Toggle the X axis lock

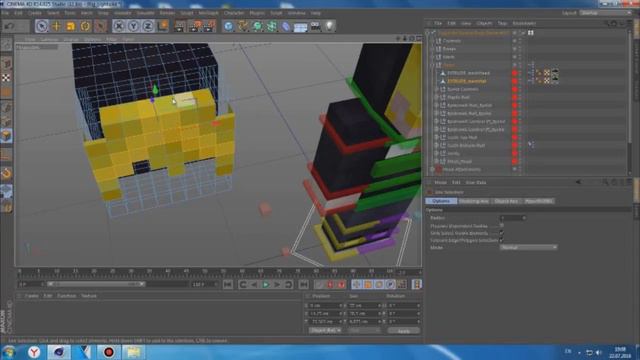pos(119,26)
